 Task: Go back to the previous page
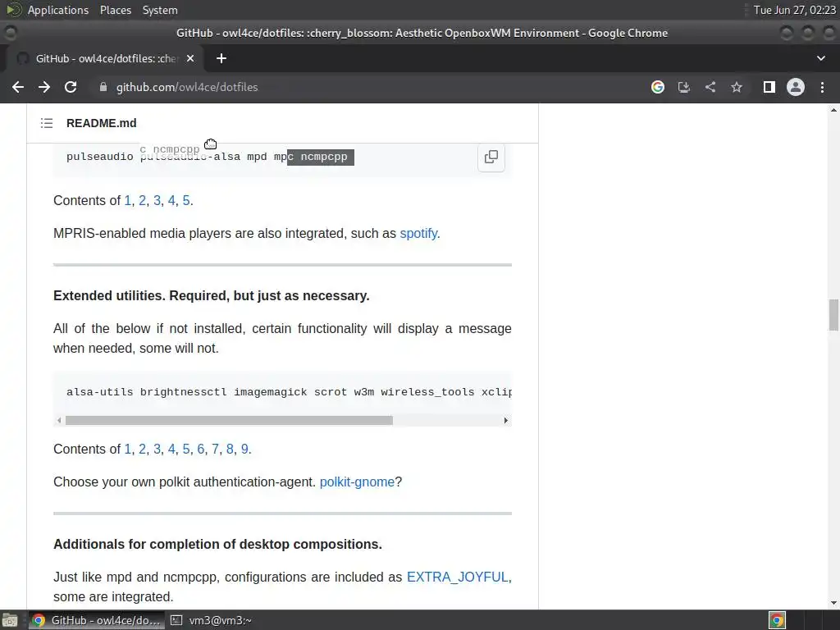click(18, 87)
